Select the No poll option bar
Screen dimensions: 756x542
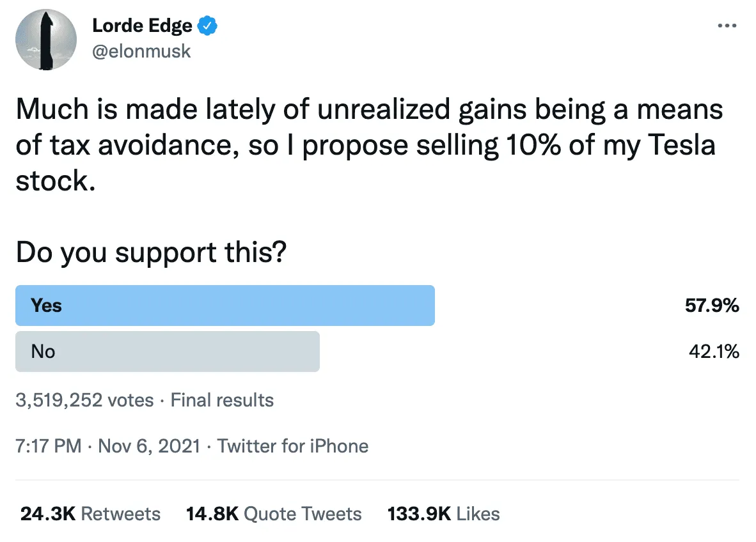168,351
